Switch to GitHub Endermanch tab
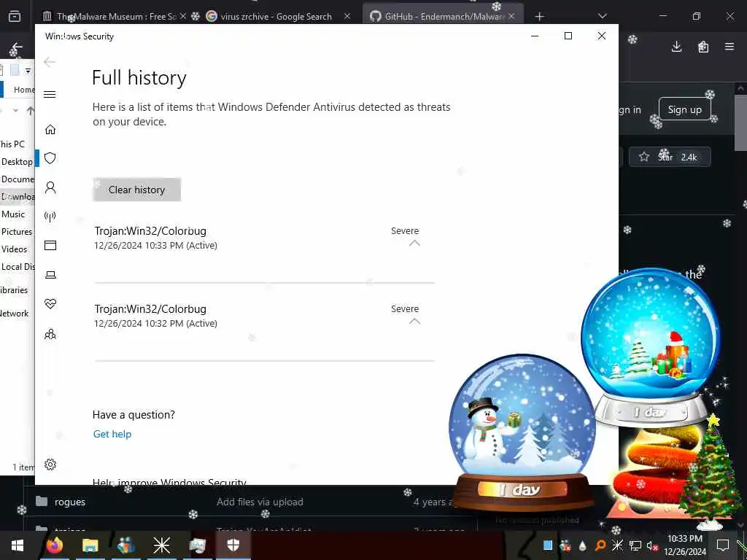Image resolution: width=747 pixels, height=560 pixels. (443, 17)
